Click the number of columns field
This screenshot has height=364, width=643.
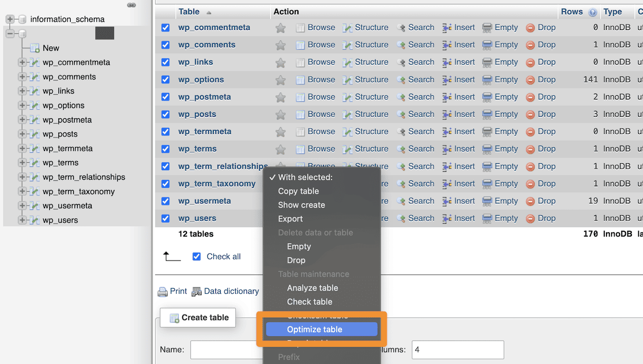pyautogui.click(x=458, y=350)
